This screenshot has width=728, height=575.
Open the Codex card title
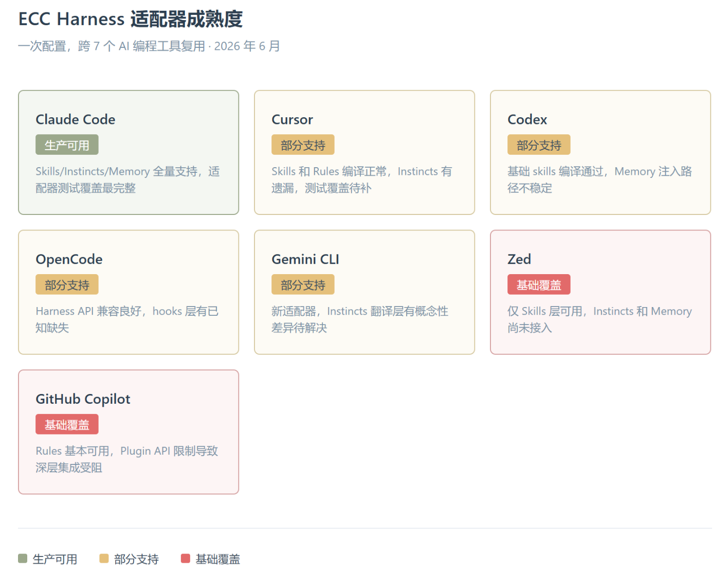(527, 119)
